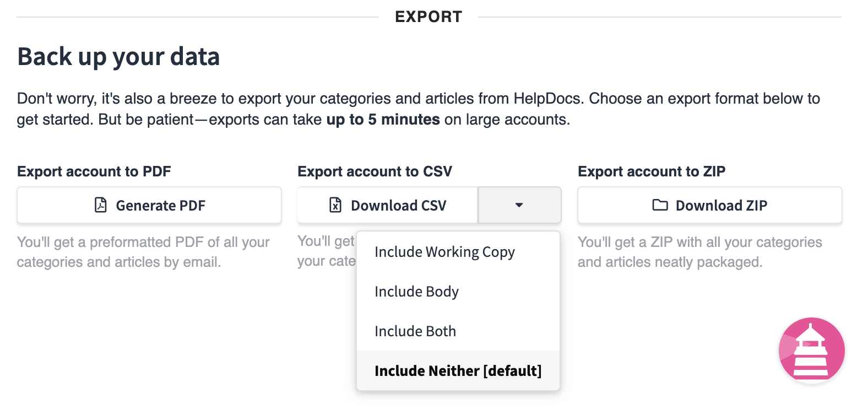Viewport: 868px width, 409px height.
Task: Click the Download CSV button
Action: tap(387, 205)
